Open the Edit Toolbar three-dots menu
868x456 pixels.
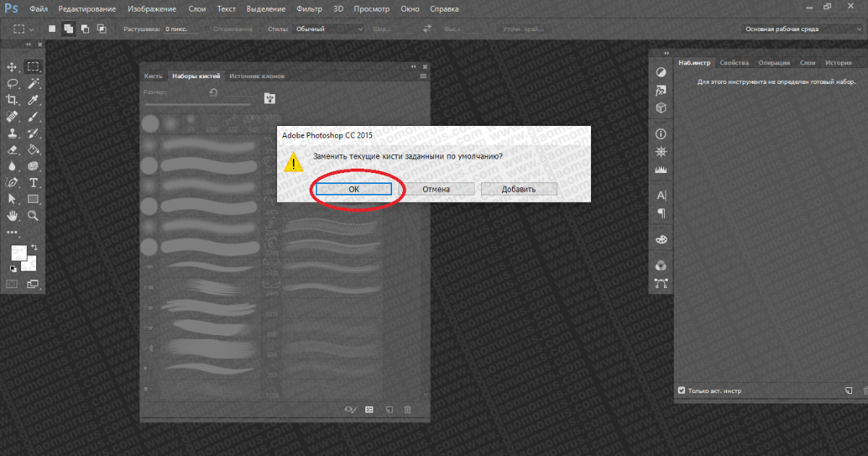coord(12,232)
